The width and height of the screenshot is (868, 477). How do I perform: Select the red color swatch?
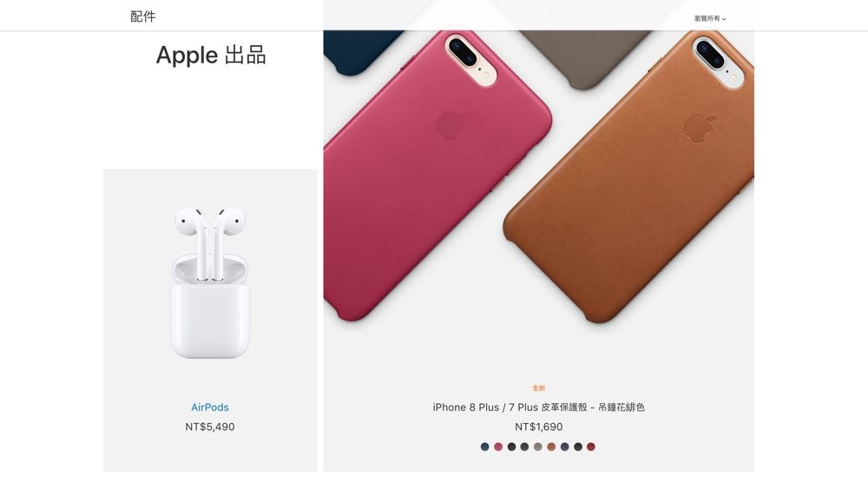pos(591,447)
